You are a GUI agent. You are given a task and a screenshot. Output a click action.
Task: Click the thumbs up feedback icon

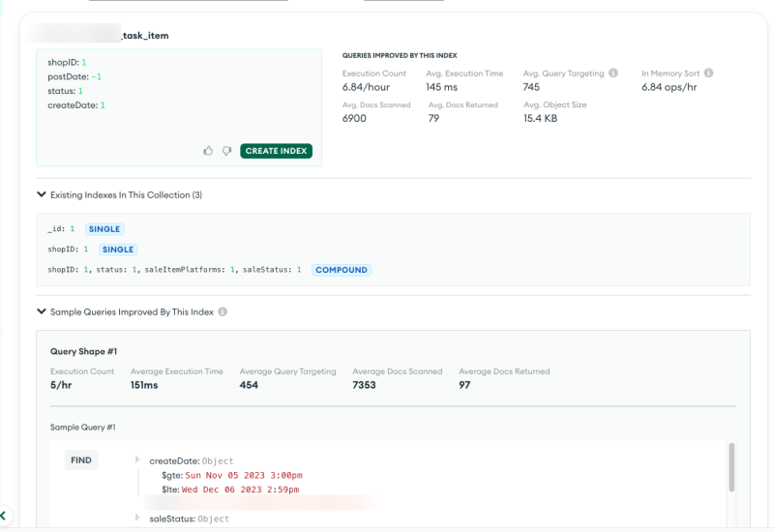pyautogui.click(x=208, y=151)
